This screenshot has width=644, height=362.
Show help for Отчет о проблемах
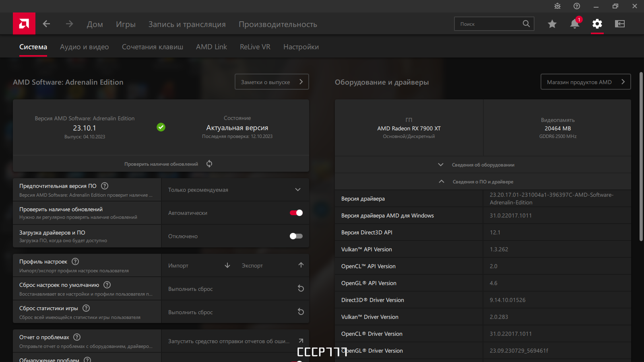click(x=77, y=337)
